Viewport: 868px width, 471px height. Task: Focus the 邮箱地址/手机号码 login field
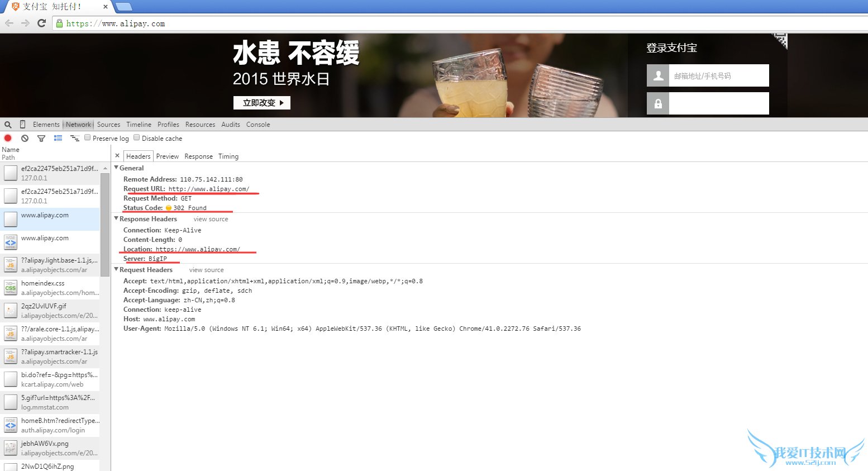719,75
